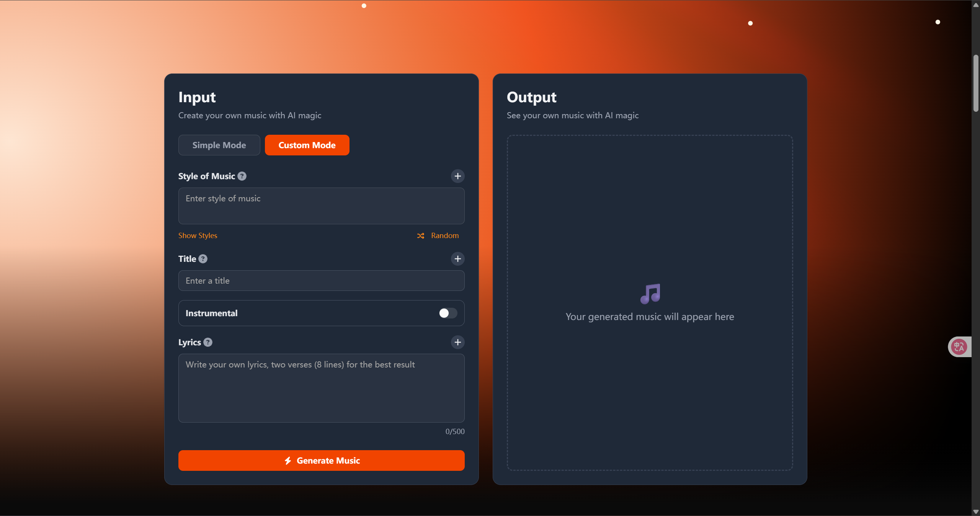Expand the Show Styles list

(x=198, y=235)
